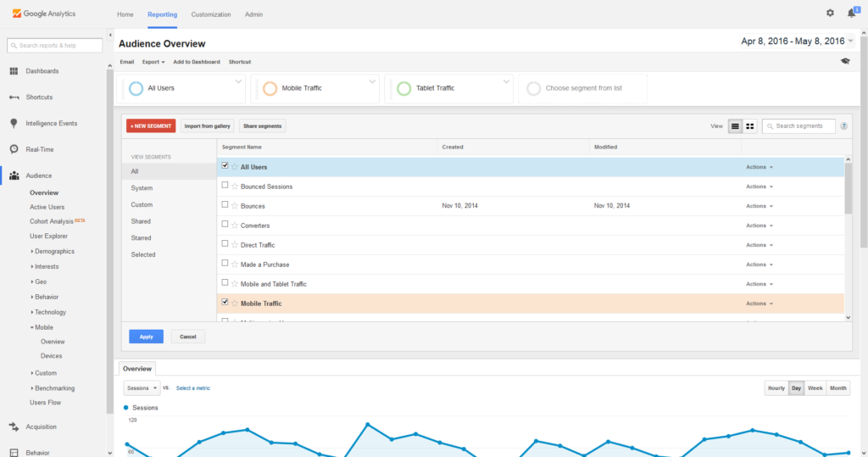This screenshot has width=868, height=457.
Task: Open the Mobile Traffic segment chevron
Action: 372,81
